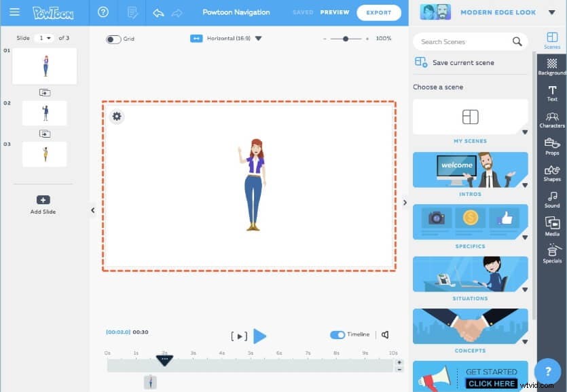
Task: Open the Background panel
Action: (552, 68)
